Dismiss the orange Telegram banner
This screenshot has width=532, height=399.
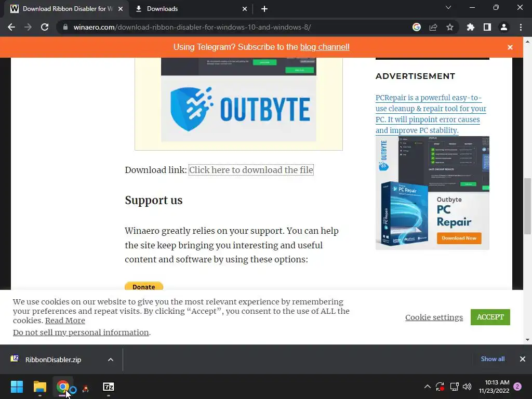tap(510, 47)
